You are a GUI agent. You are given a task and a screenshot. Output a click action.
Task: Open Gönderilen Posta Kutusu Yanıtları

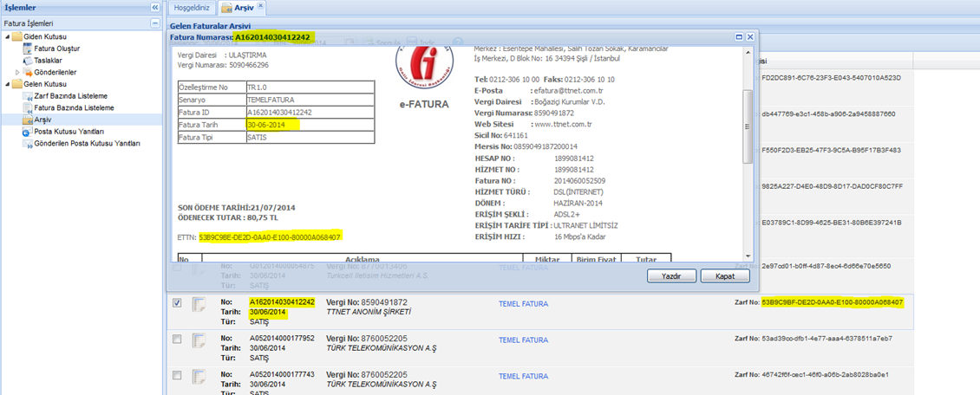87,144
